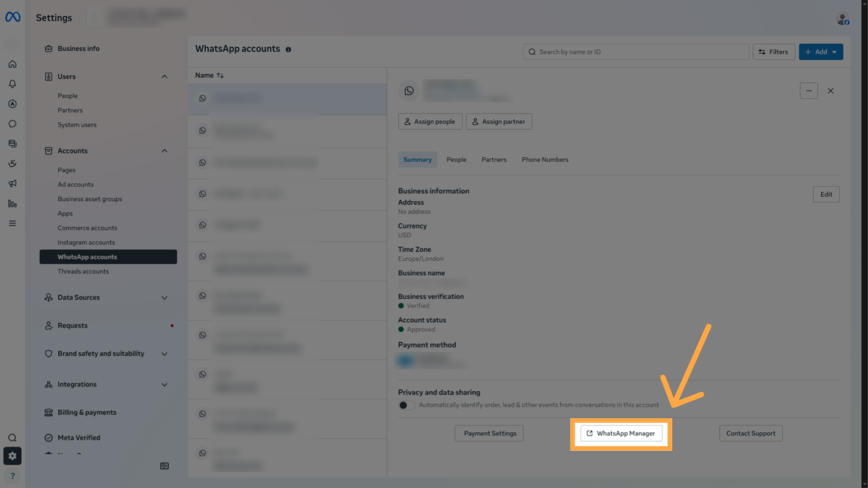Switch to the Phone Numbers tab
This screenshot has width=868, height=488.
tap(545, 160)
